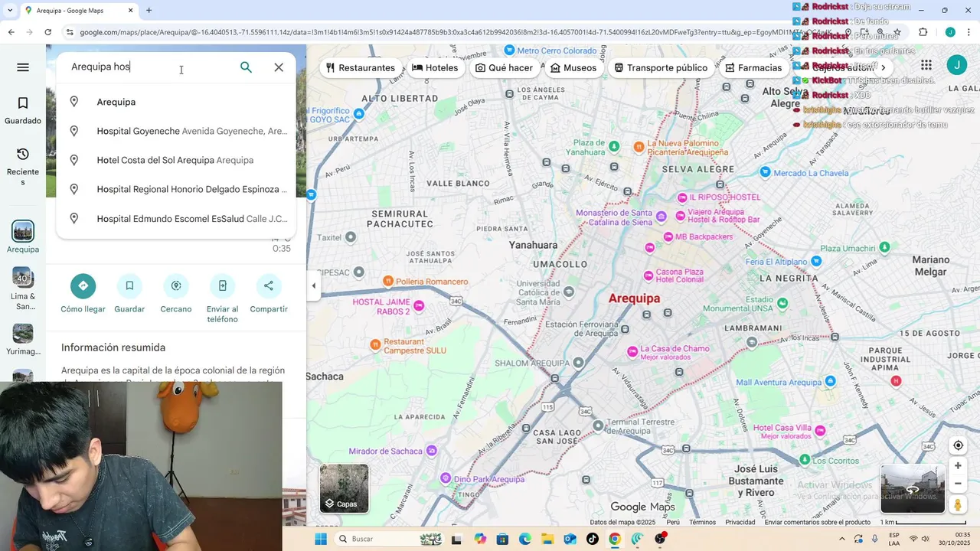Screen dimensions: 980x551
Task: Filter map by Museos
Action: (573, 67)
